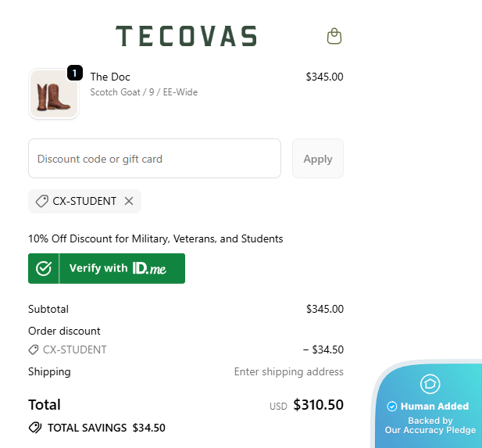Click the checkmark shield icon on ID.me button

tap(44, 268)
